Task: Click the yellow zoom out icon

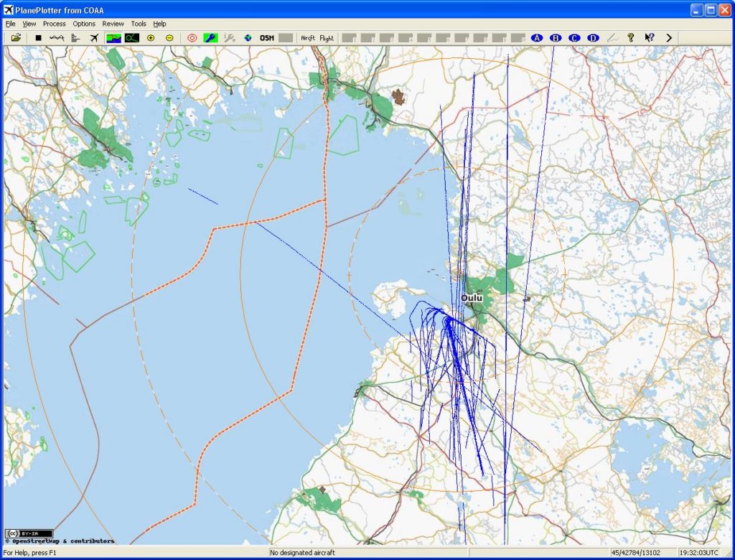Action: point(169,38)
